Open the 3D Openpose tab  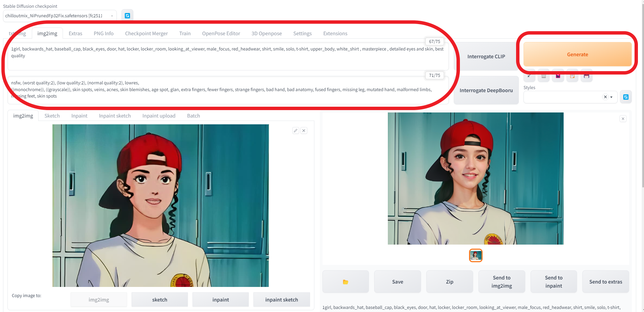click(267, 33)
